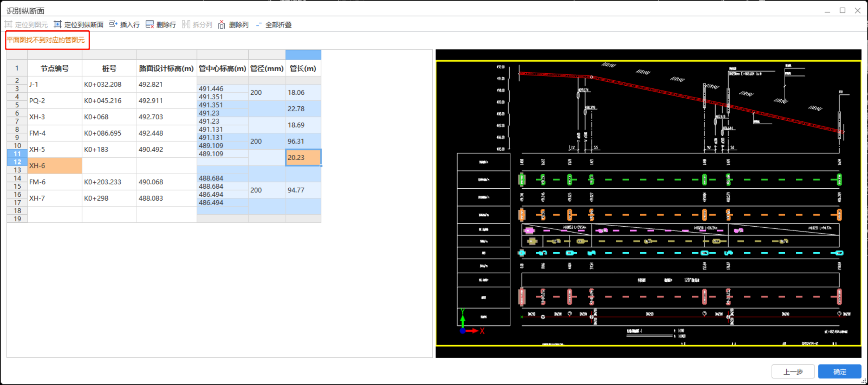The width and height of the screenshot is (868, 385).
Task: Select pipe length cell 18.06
Action: point(303,93)
